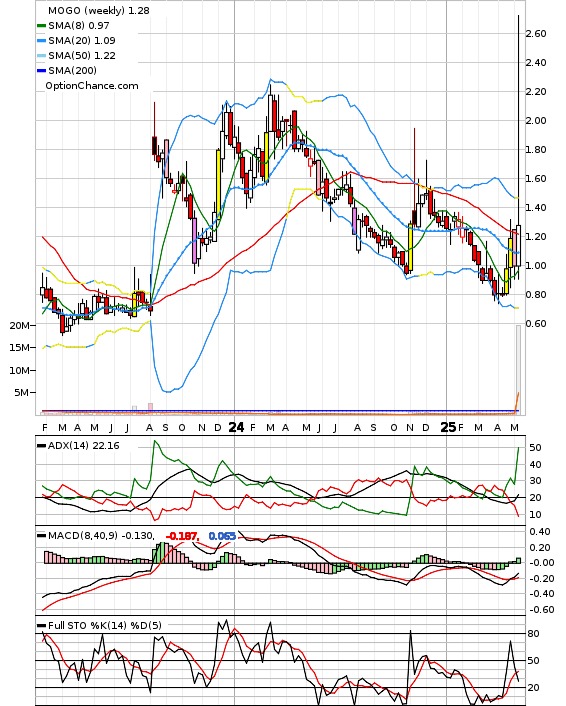Click the SMA(20) 1.09 legend color marker

click(41, 41)
